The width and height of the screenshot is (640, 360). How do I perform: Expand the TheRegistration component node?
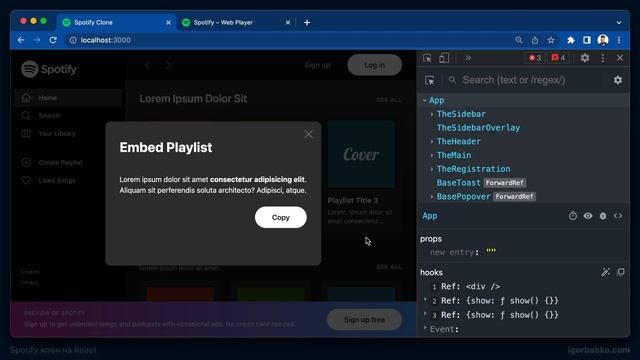point(432,169)
